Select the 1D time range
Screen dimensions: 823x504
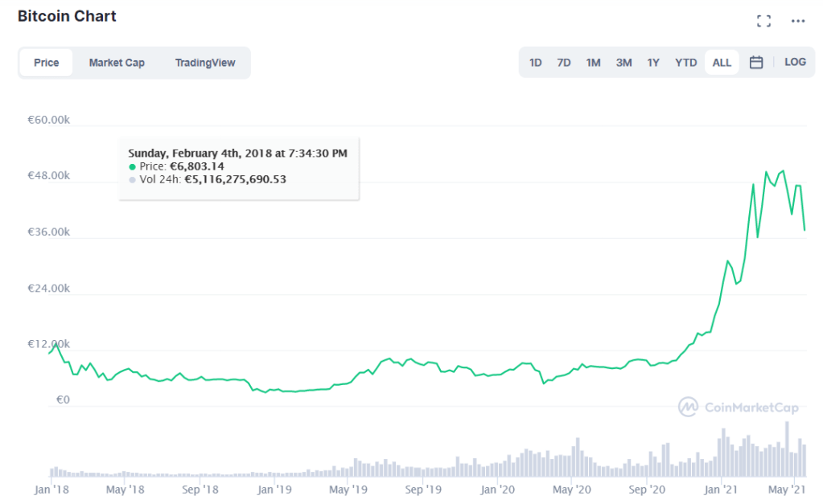[x=535, y=63]
